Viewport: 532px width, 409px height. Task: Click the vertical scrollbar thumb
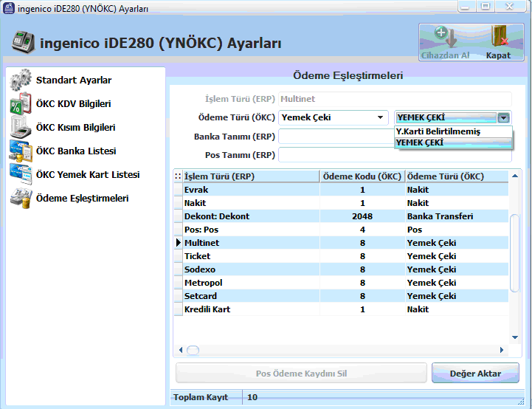(x=515, y=253)
